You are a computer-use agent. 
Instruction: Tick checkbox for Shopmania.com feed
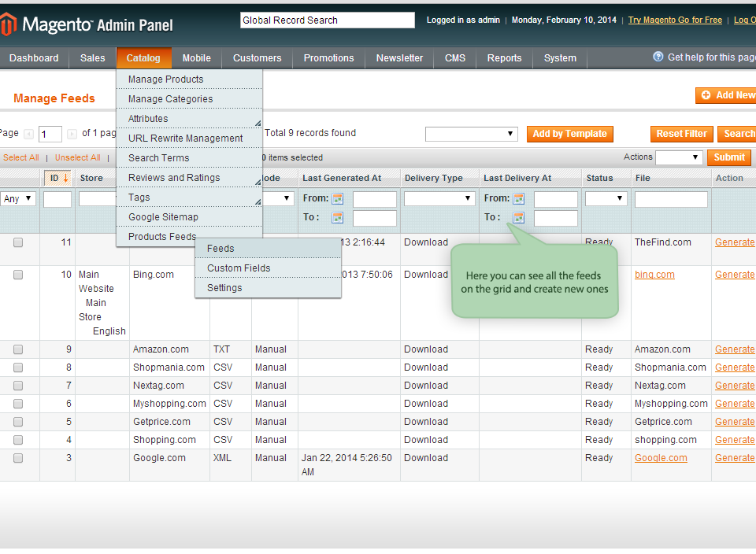(x=18, y=367)
